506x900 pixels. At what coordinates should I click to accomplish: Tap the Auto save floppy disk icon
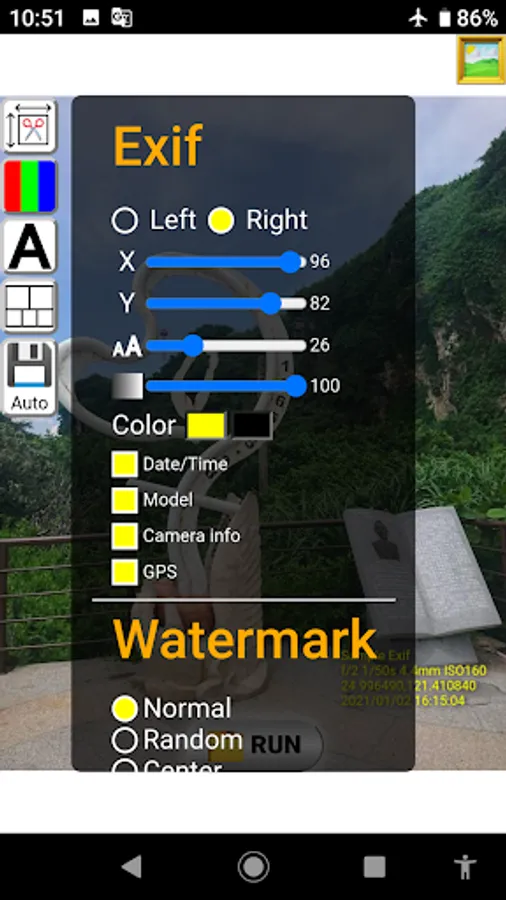click(x=30, y=377)
